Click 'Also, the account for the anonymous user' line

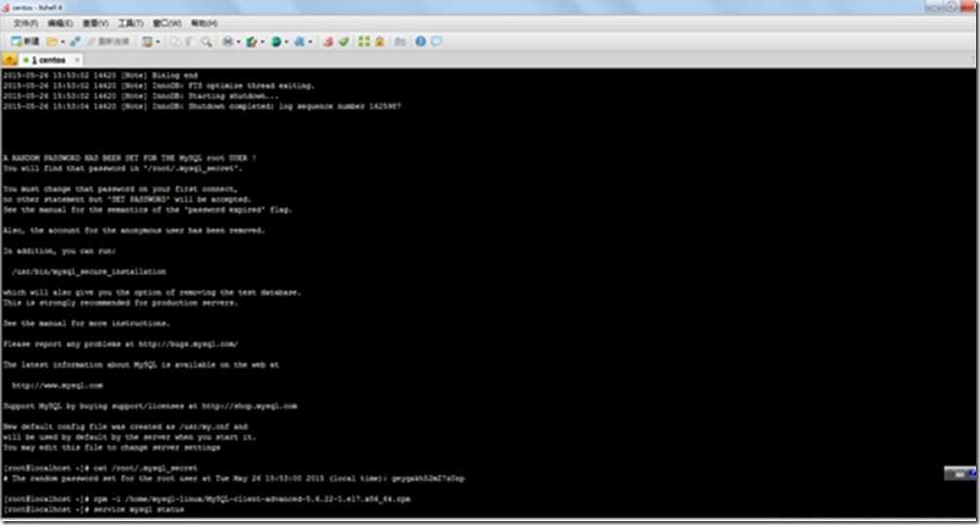coord(134,230)
